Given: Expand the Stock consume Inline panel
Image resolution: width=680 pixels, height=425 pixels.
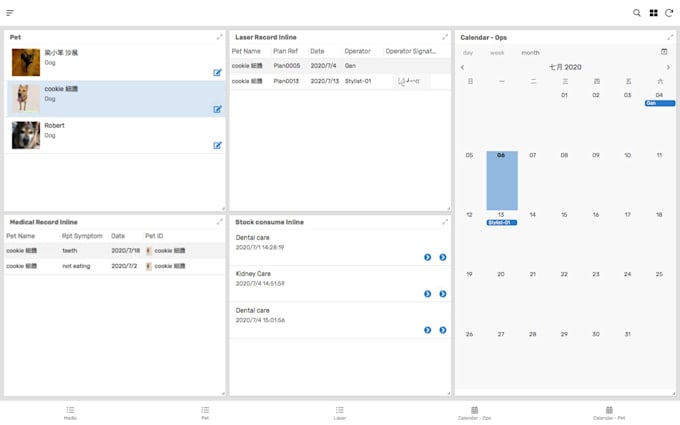Looking at the screenshot, I should (445, 222).
